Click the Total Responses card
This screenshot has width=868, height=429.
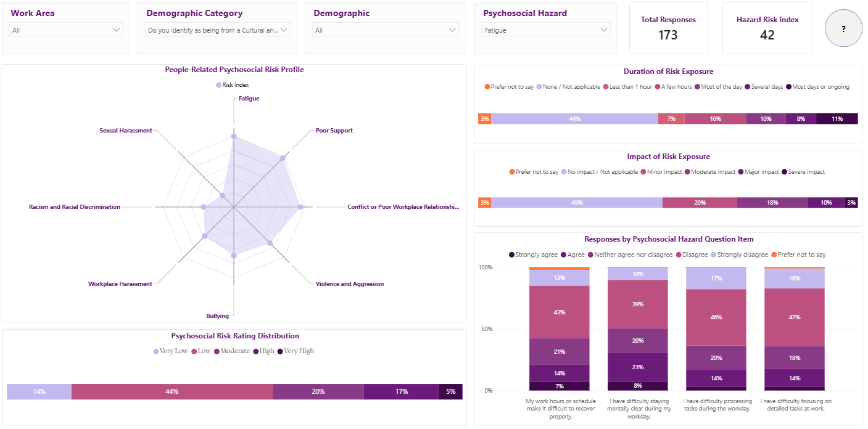click(668, 28)
